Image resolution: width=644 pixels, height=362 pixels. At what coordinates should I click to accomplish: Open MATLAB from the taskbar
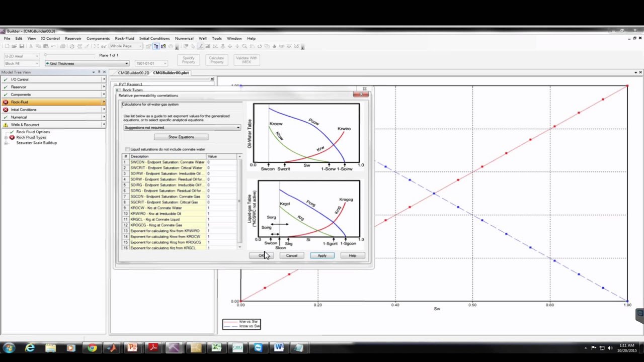point(112,347)
